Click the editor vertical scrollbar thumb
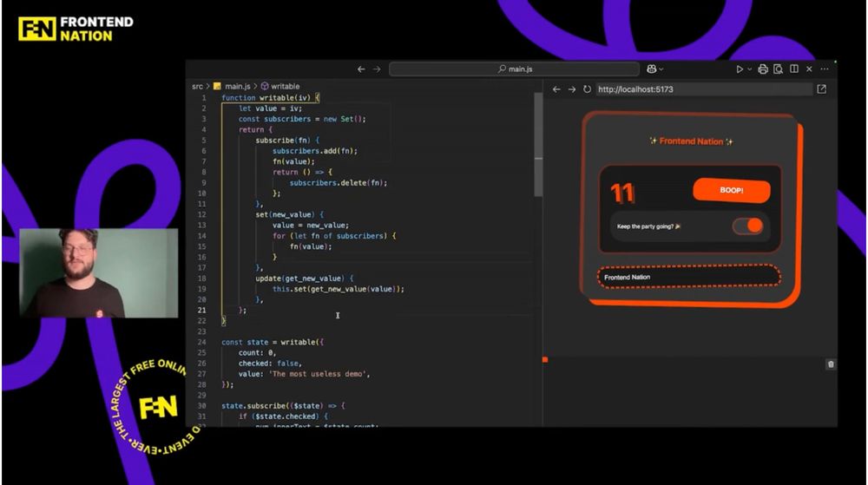 pos(538,144)
